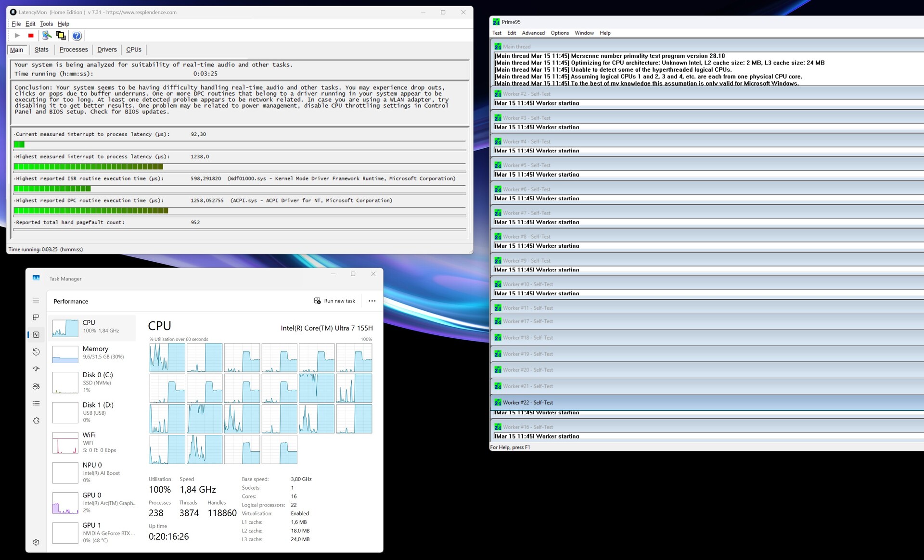
Task: Open the three-dot more options menu
Action: 372,301
